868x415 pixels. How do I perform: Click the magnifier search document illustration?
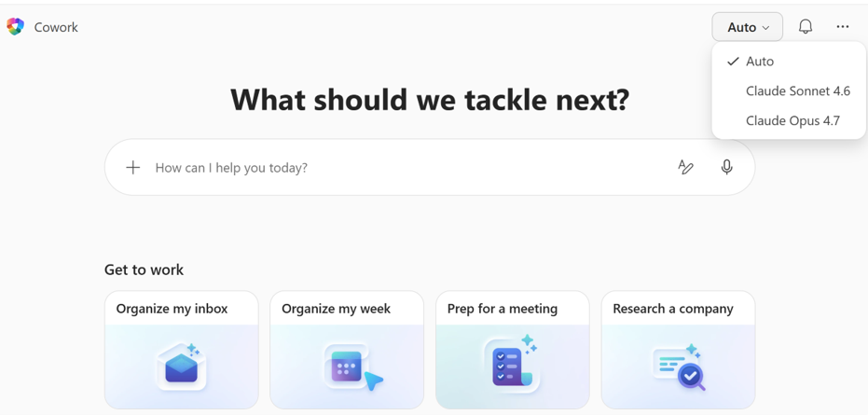click(680, 367)
